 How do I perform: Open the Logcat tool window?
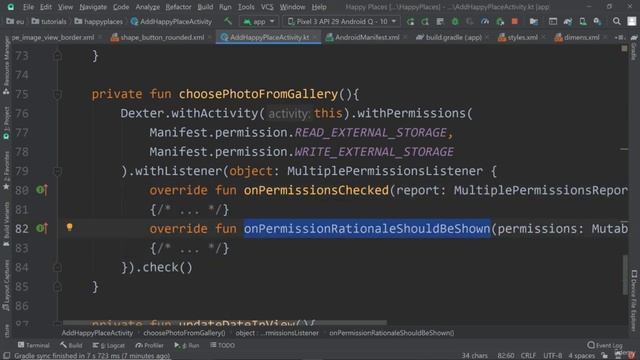(109, 345)
